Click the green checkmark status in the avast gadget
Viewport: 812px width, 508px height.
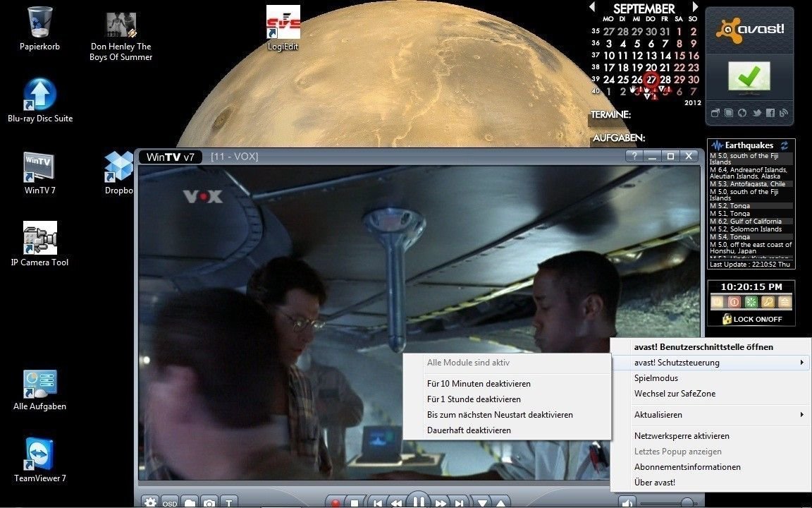coord(749,77)
